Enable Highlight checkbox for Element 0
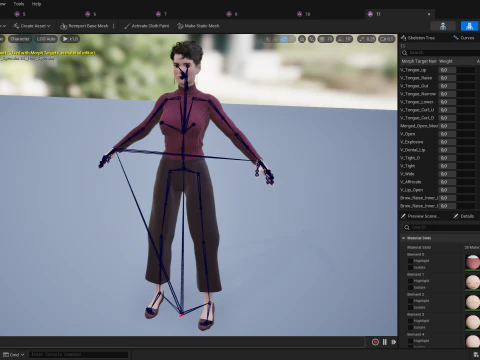The height and width of the screenshot is (360, 480). click(x=410, y=261)
